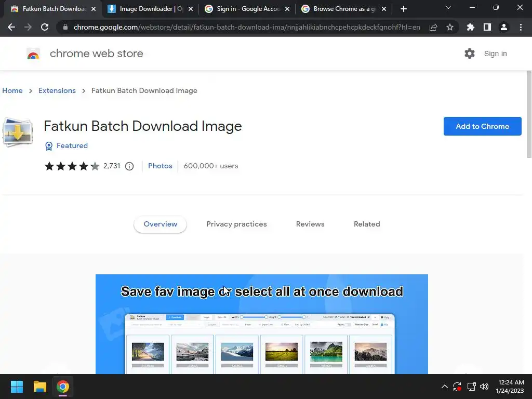Open the Photos category link
This screenshot has height=399, width=532.
(x=160, y=166)
